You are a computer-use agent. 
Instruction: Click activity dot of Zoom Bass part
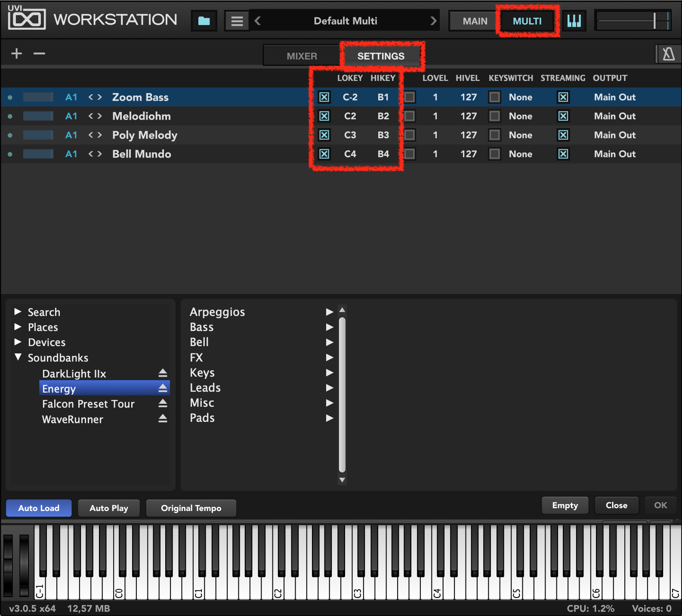tap(10, 97)
